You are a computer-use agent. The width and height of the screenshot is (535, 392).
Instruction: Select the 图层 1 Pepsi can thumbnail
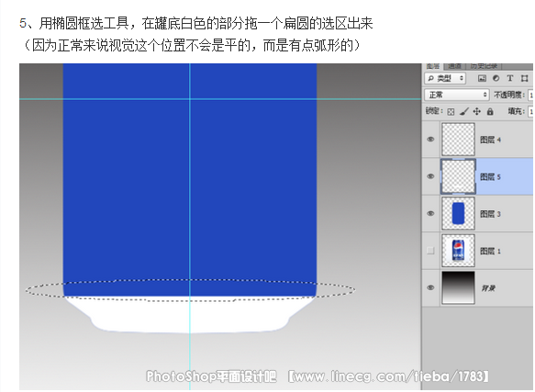[x=458, y=251]
